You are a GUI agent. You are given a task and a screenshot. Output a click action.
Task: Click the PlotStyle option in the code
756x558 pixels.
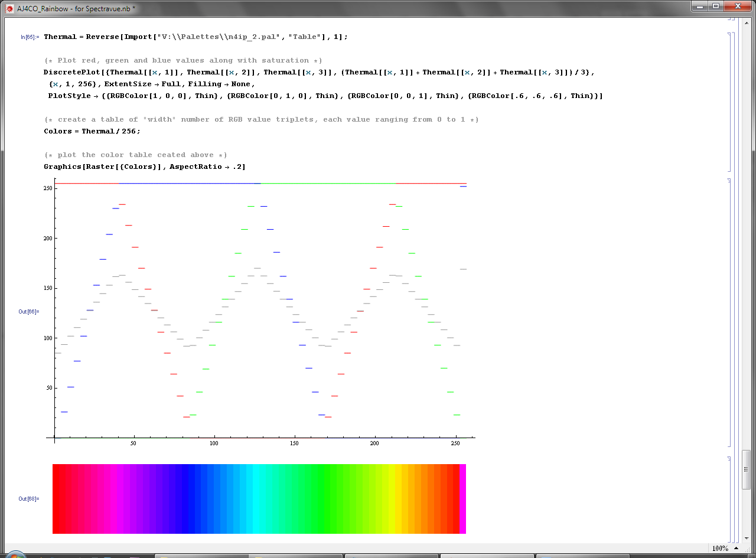[x=70, y=96]
